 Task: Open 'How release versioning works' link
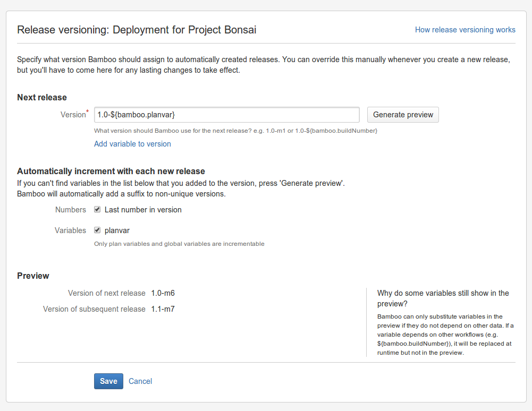coord(465,30)
